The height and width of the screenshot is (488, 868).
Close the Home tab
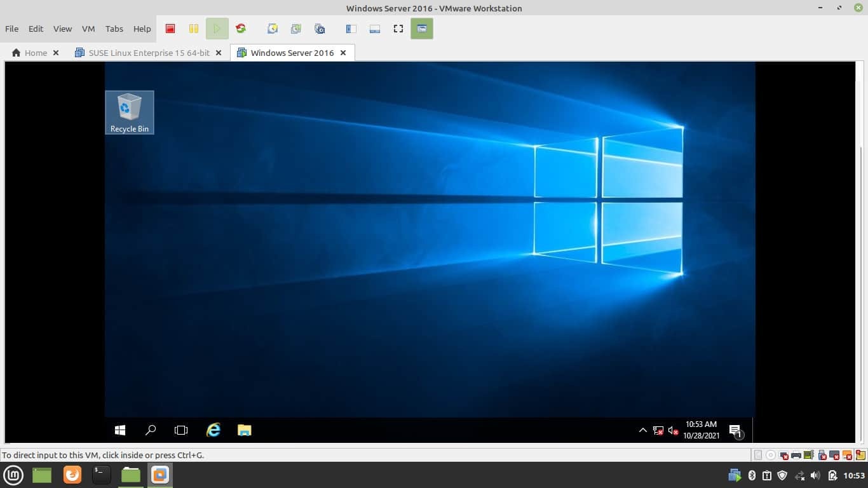(x=56, y=53)
